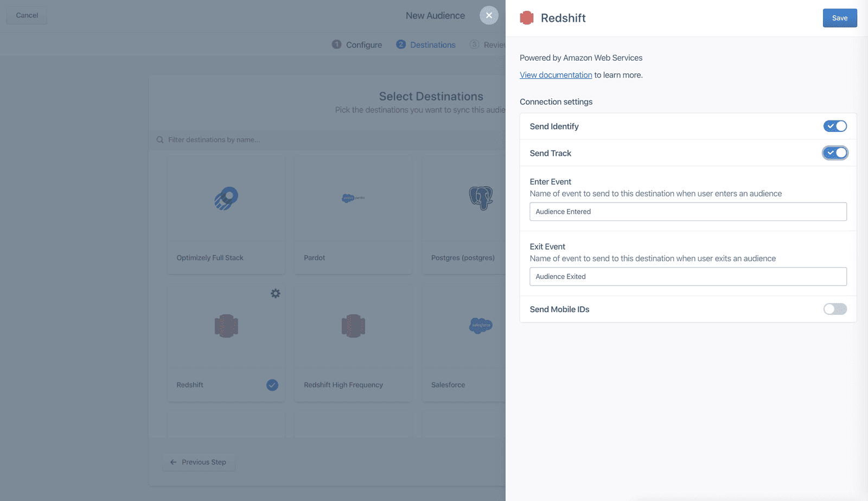868x501 pixels.
Task: Click the Optimizely Full Stack rocket icon
Action: [x=226, y=198]
